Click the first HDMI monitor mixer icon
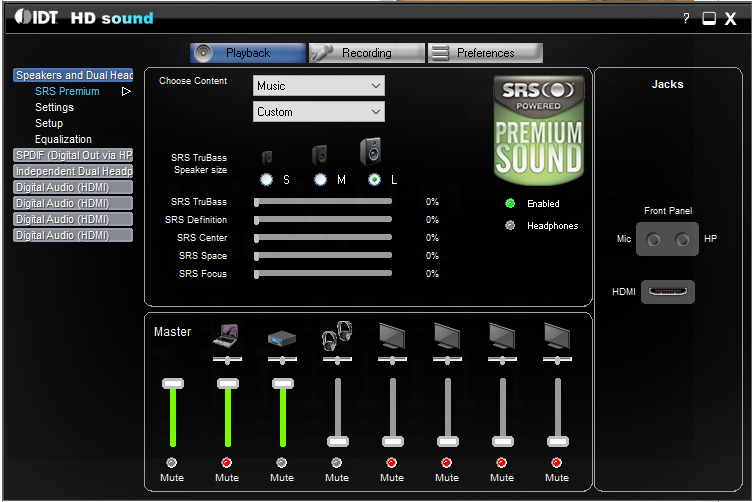This screenshot has height=502, width=753. (392, 336)
